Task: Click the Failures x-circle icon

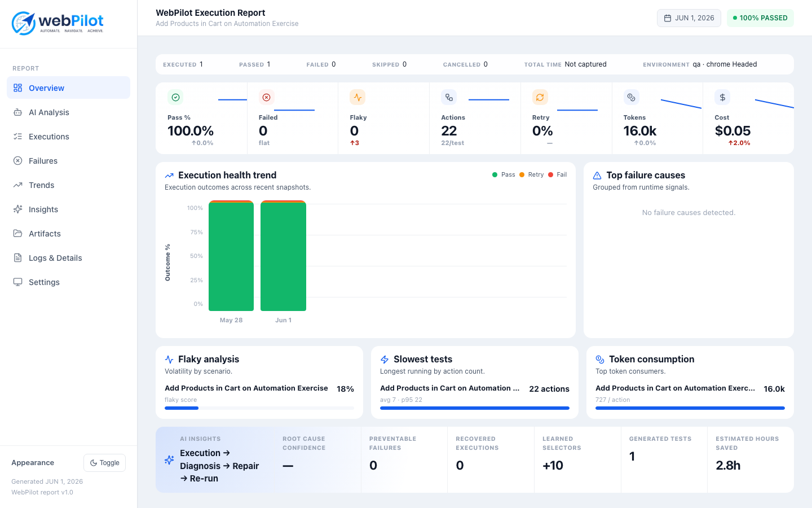Action: click(x=18, y=160)
